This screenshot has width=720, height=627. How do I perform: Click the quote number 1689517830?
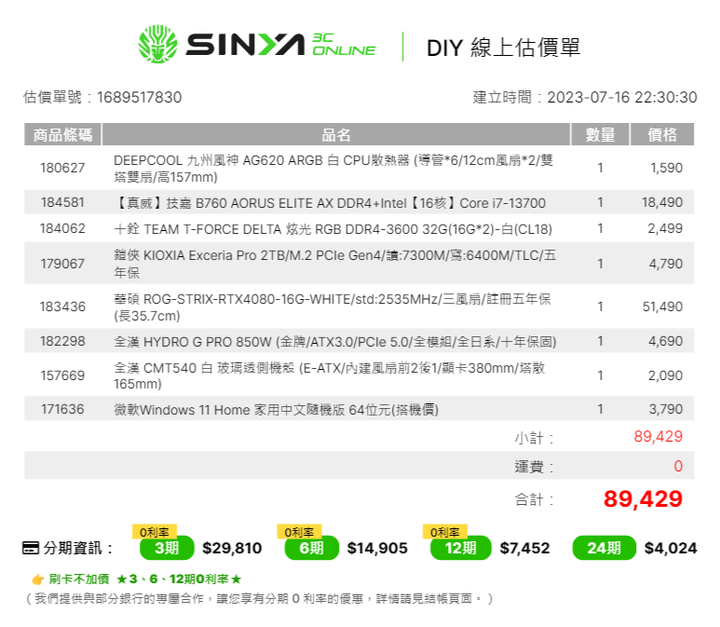140,97
